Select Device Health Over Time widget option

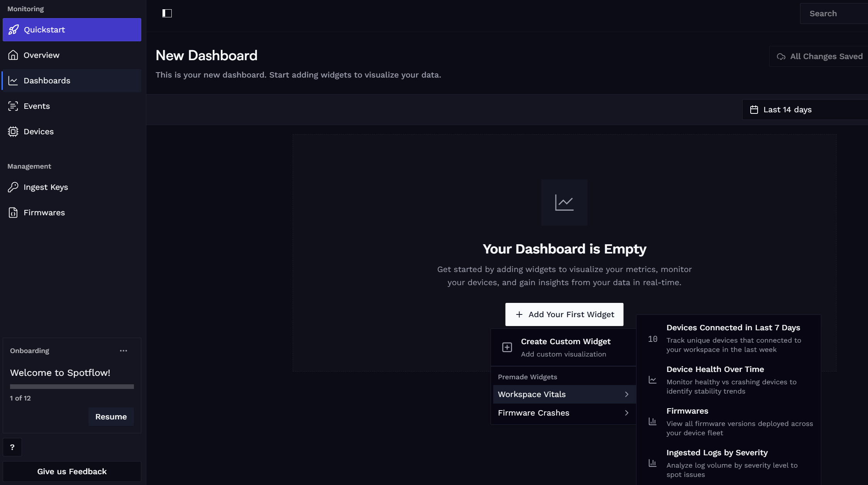pyautogui.click(x=731, y=379)
